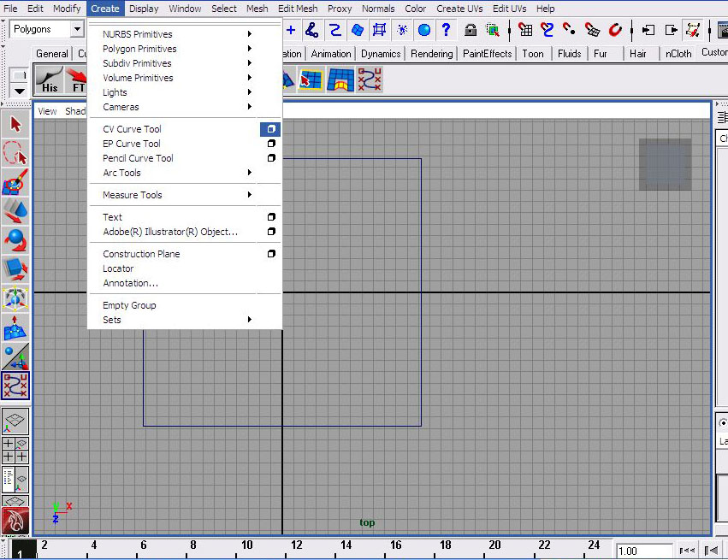Click the input connections arrow icon
This screenshot has height=560, width=728.
(x=648, y=30)
